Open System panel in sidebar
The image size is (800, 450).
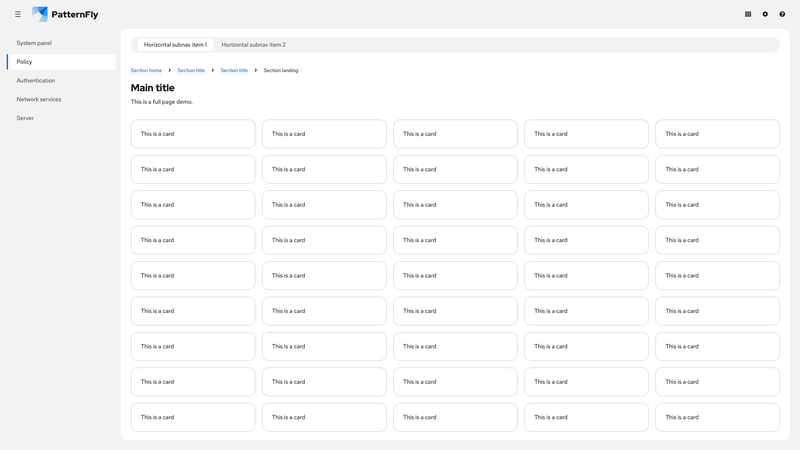coord(62,43)
